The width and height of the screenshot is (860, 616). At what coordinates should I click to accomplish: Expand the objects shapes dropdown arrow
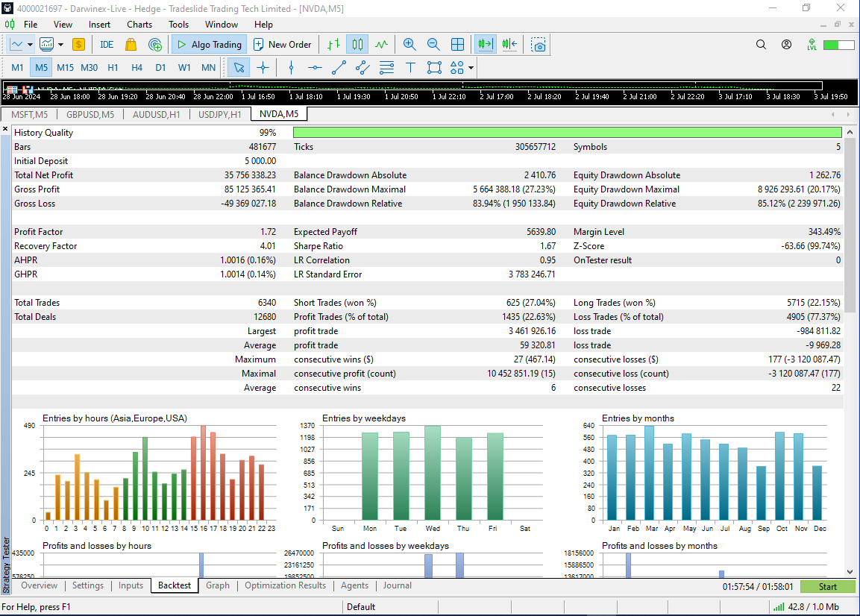471,68
